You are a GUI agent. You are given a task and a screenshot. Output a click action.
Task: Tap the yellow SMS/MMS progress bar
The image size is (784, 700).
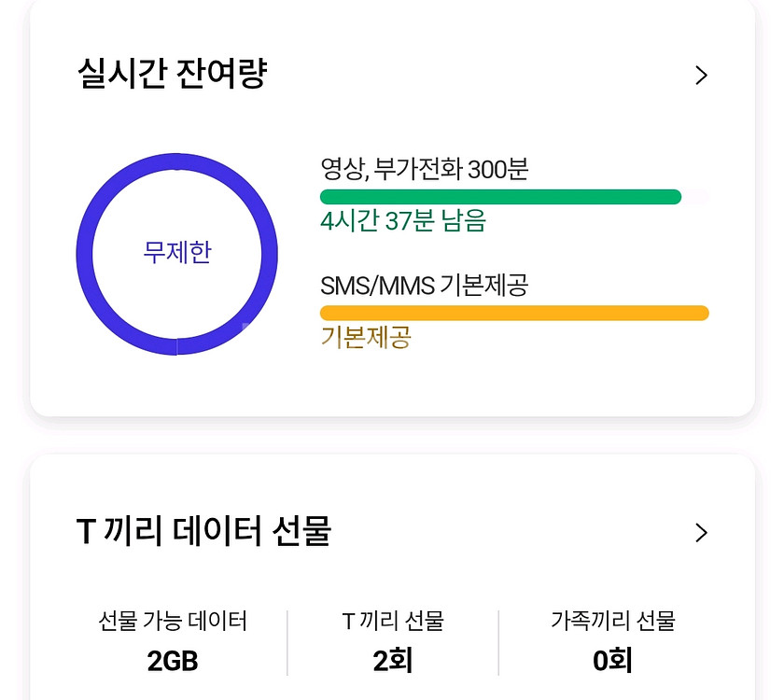(x=515, y=312)
